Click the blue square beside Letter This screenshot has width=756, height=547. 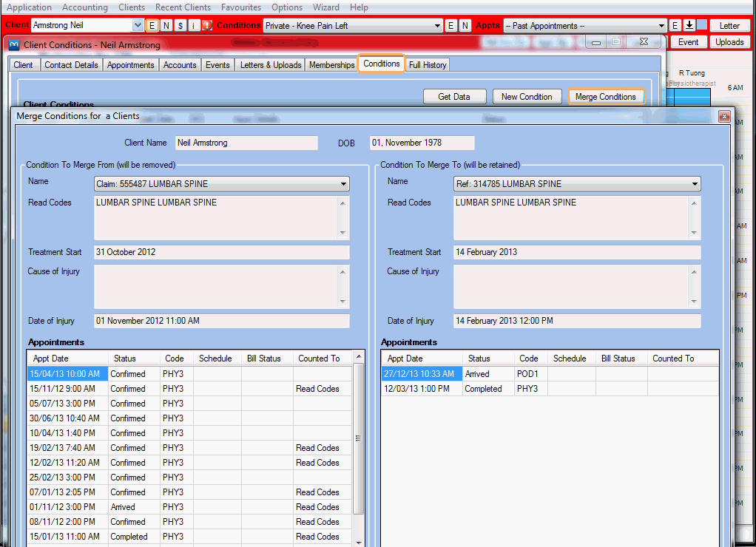[703, 26]
